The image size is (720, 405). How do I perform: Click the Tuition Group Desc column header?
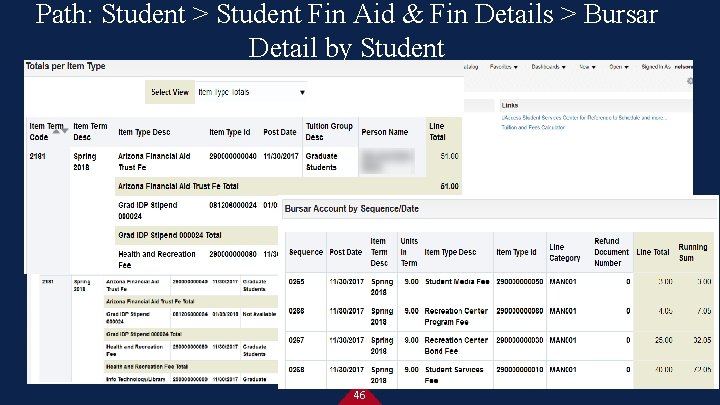coord(329,132)
